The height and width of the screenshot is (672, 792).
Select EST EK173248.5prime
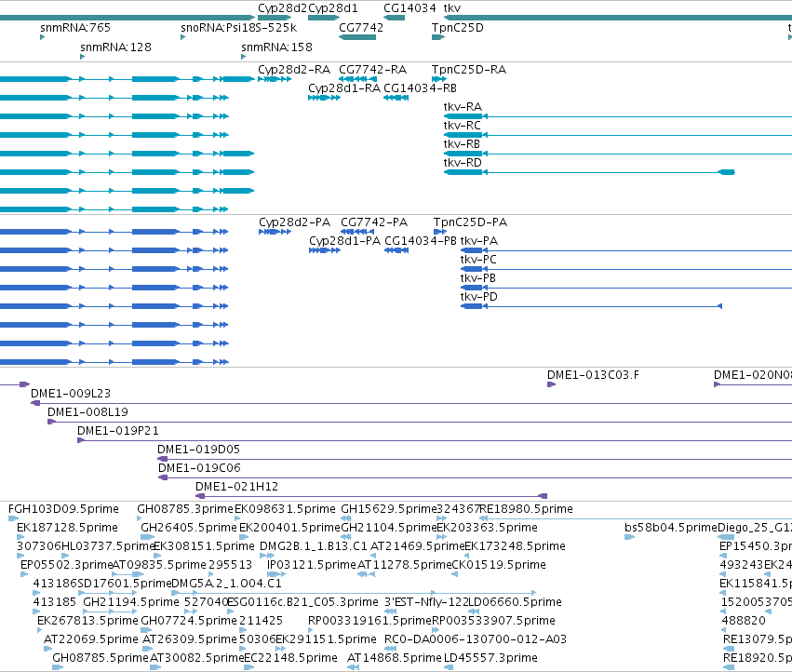click(516, 546)
